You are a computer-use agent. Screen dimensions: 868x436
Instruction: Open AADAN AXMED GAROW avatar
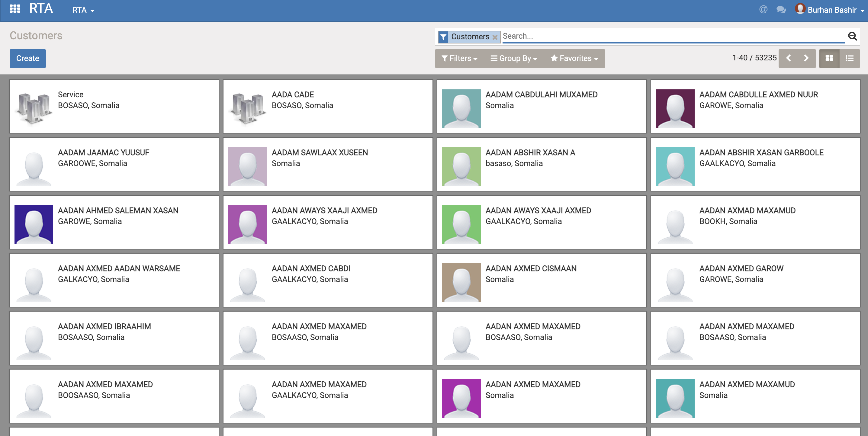pos(675,282)
